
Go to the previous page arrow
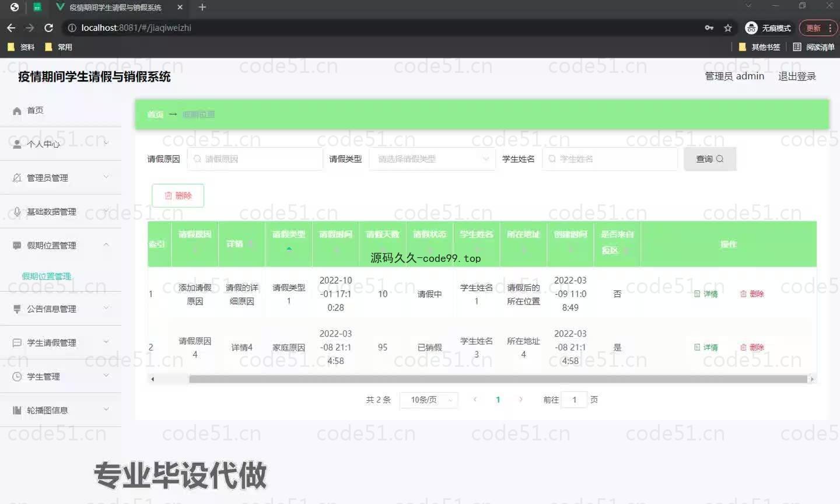[475, 400]
